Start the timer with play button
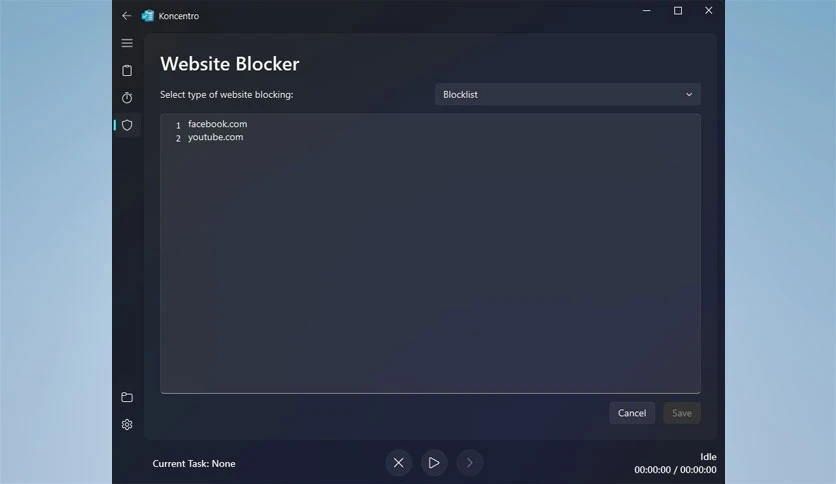Viewport: 836px width, 484px height. point(434,463)
